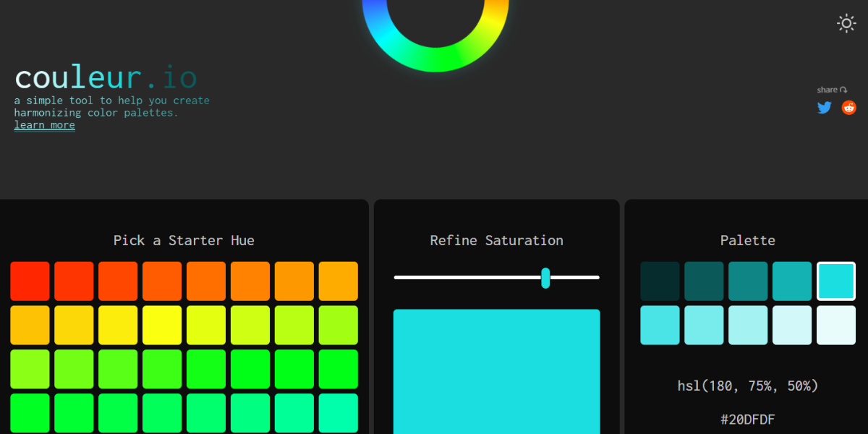868x434 pixels.
Task: Select the darkest teal palette swatch
Action: [660, 281]
